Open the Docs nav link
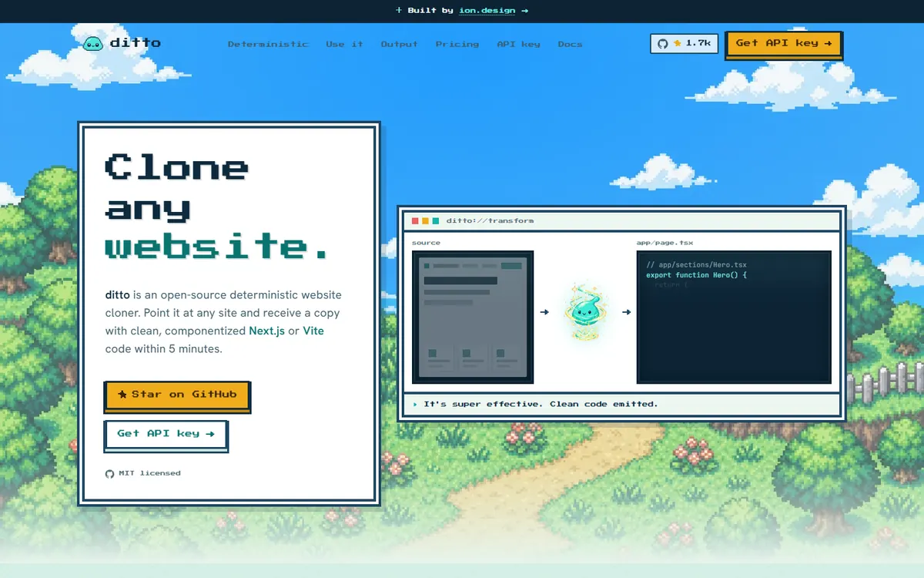This screenshot has width=924, height=578. (x=570, y=44)
